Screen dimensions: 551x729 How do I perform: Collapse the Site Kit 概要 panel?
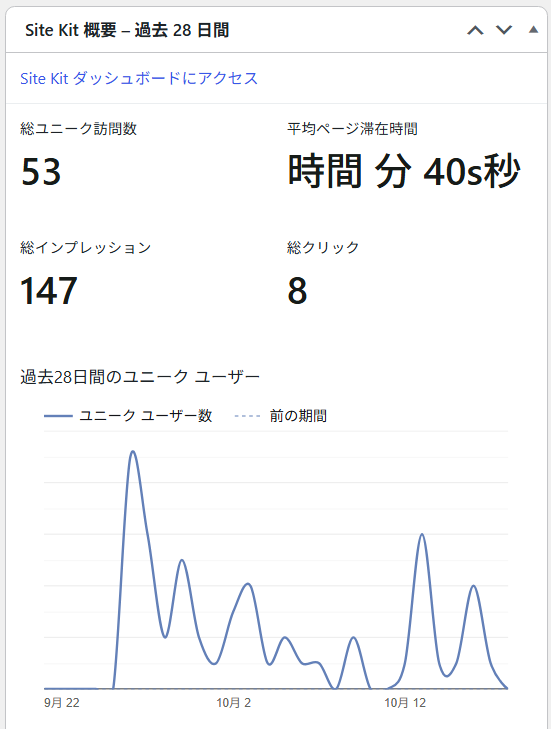(533, 30)
